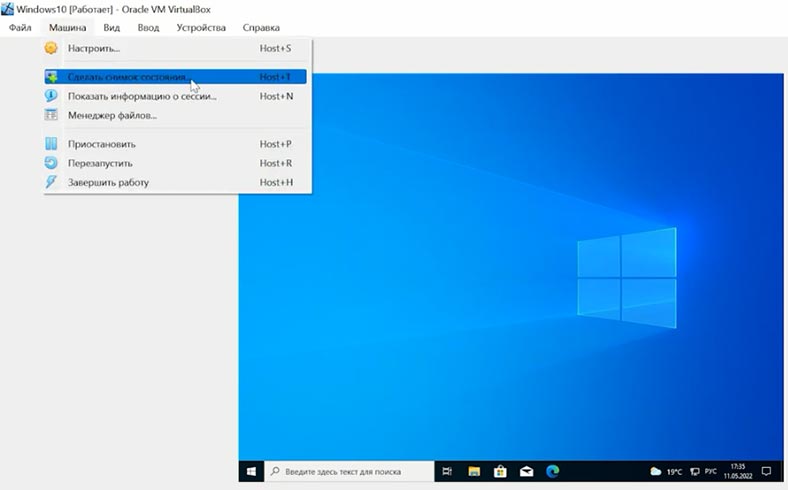The width and height of the screenshot is (788, 490).
Task: Open Microsoft Store from the guest taskbar
Action: click(x=500, y=471)
